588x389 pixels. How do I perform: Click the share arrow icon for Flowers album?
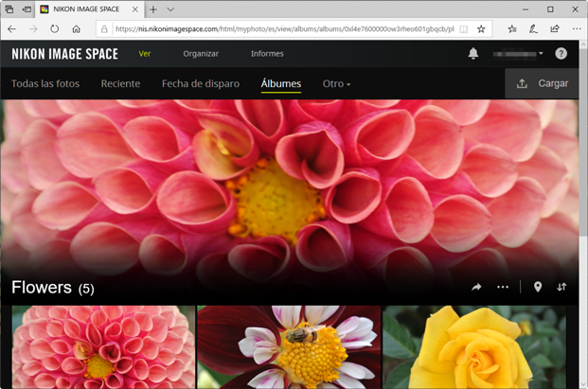[x=476, y=287]
